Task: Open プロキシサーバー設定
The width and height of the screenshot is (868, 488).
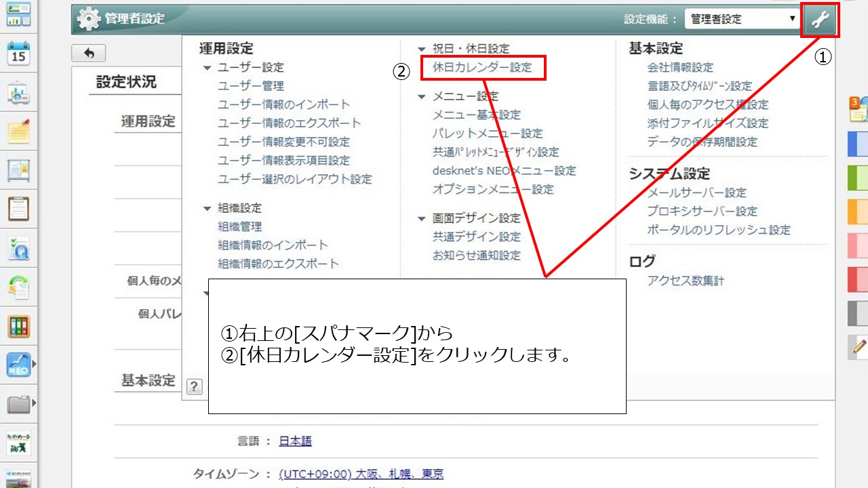Action: tap(703, 211)
